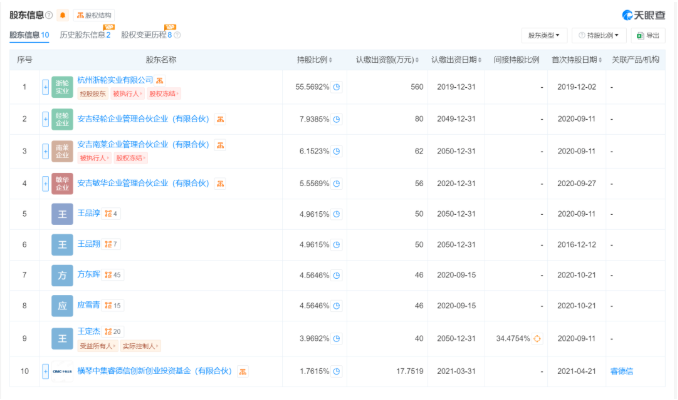Viewport: 678px width, 400px height.
Task: Click equity chart icon beside 杭州浙轮实业有限公司
Action: 159,80
